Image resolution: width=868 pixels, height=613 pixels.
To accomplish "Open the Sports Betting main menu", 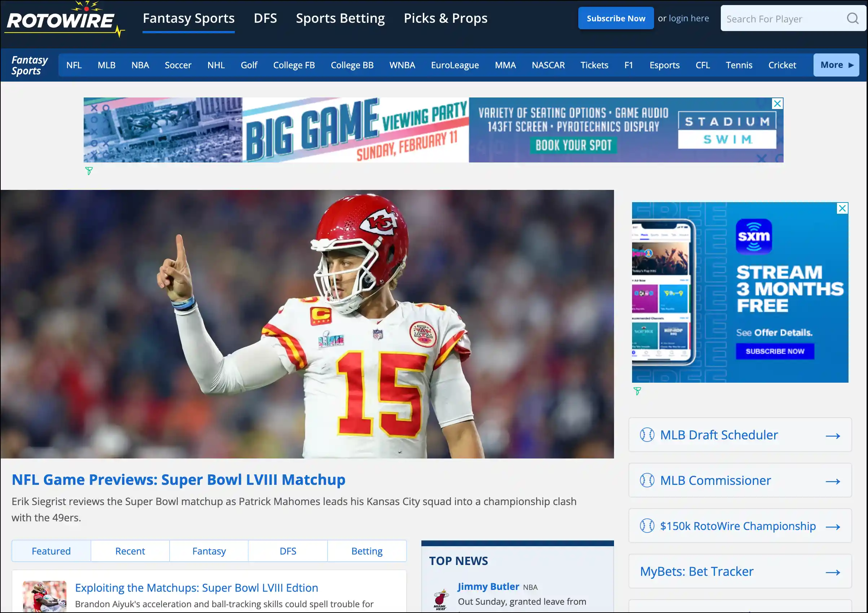I will pos(340,18).
